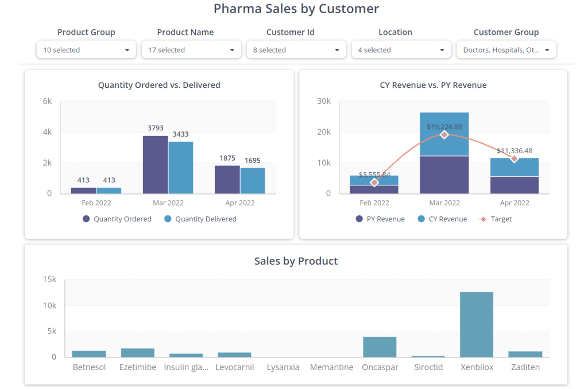Select Mar 2022 PY Revenue bar segment
The image size is (588, 389).
point(444,175)
